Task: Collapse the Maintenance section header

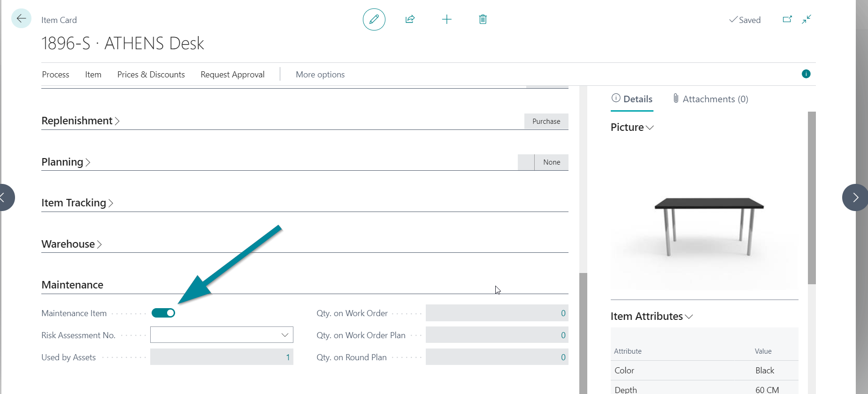Action: (x=72, y=285)
